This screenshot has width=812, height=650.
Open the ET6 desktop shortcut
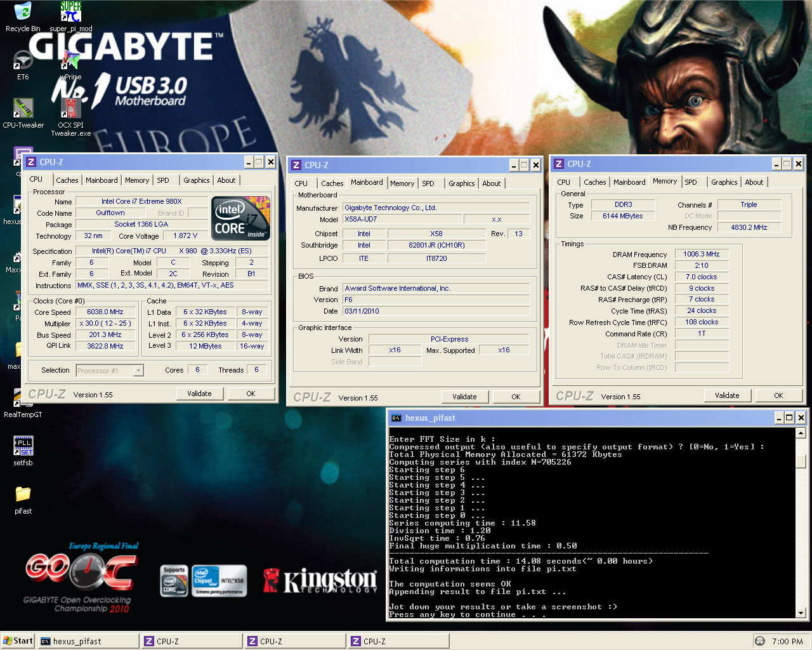click(x=23, y=61)
